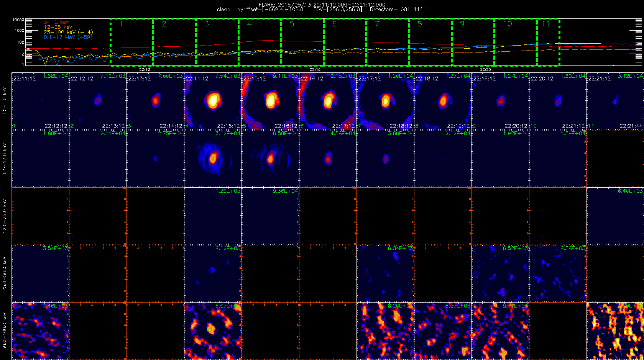Screen dimensions: 644x360
Task: Open the 6.0-12.0 keV image with peak 4.58E+04
Action: [x=328, y=159]
